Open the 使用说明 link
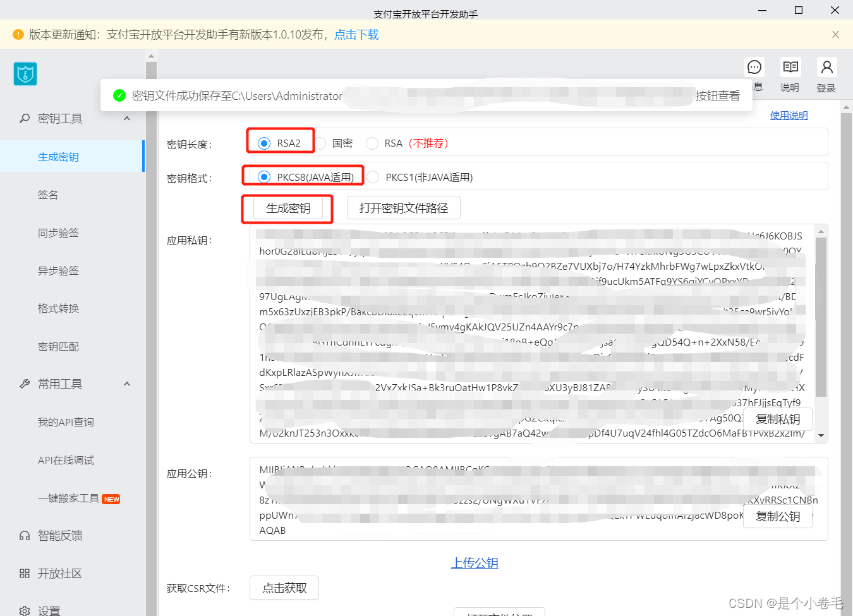Viewport: 853px width, 616px height. [x=789, y=115]
